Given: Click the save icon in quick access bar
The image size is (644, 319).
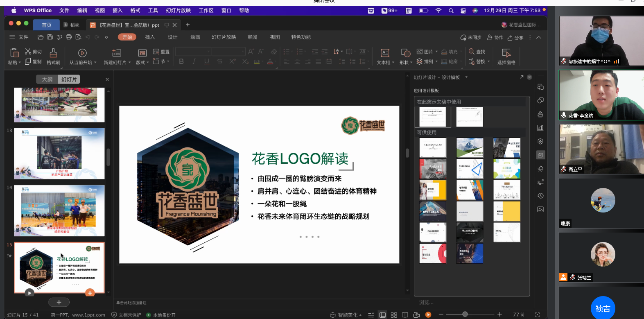Looking at the screenshot, I should tap(50, 37).
